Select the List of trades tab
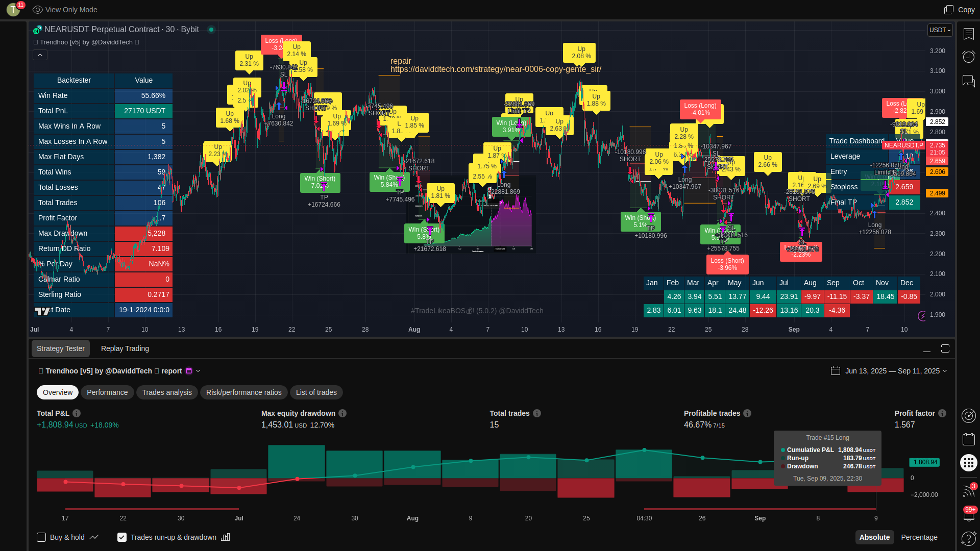 (x=316, y=392)
